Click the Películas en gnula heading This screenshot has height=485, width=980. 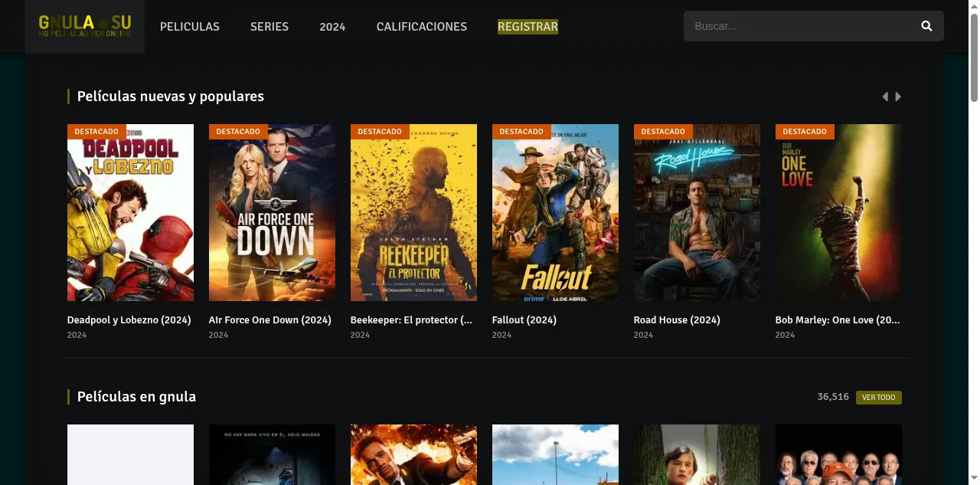pyautogui.click(x=136, y=397)
